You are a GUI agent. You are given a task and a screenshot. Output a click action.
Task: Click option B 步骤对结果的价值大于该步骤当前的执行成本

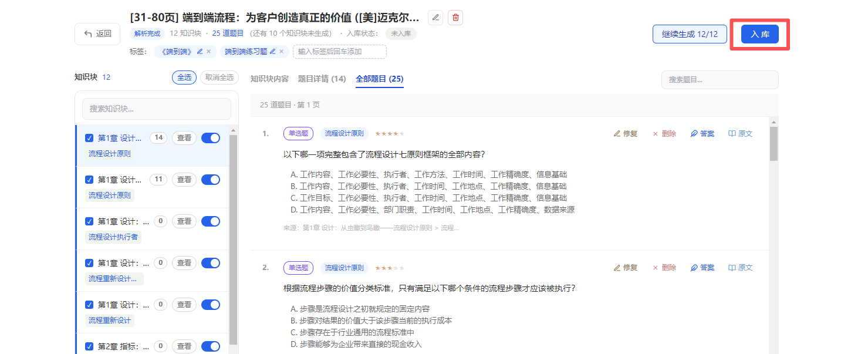pyautogui.click(x=371, y=321)
